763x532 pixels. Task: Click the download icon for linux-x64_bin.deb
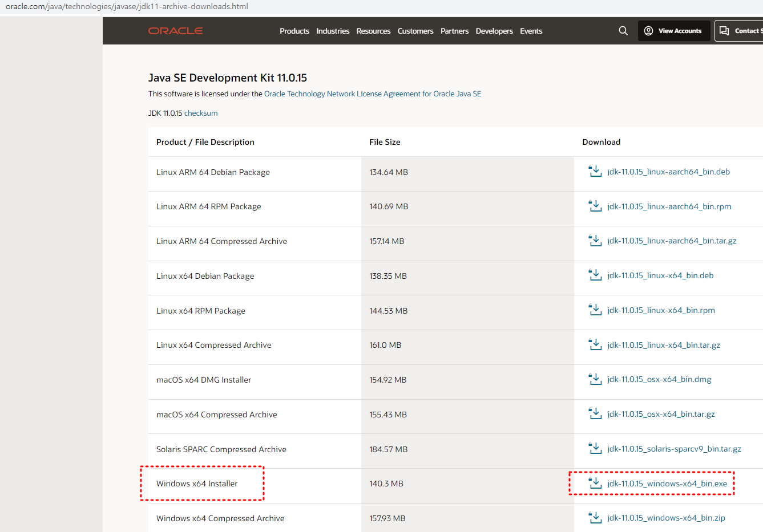595,275
